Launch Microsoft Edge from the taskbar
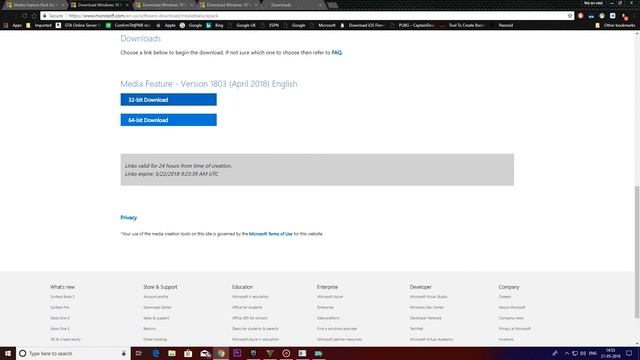 pos(156,353)
